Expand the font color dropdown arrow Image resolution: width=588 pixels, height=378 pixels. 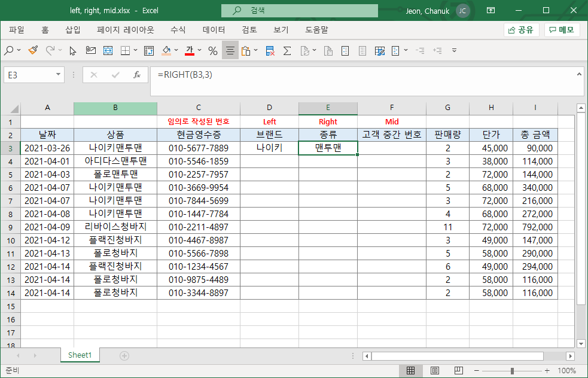[200, 50]
